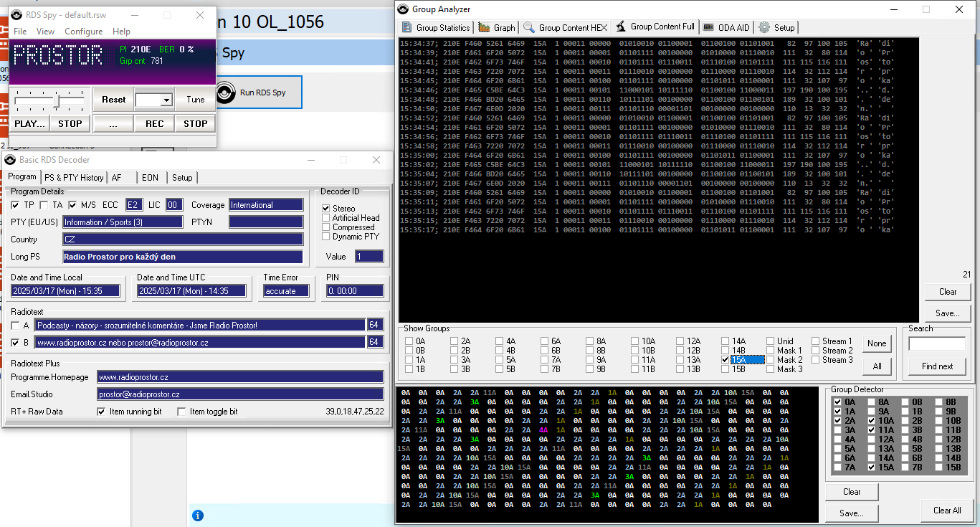Uncheck 0A in Group Detector
The width and height of the screenshot is (980, 527).
[x=839, y=402]
